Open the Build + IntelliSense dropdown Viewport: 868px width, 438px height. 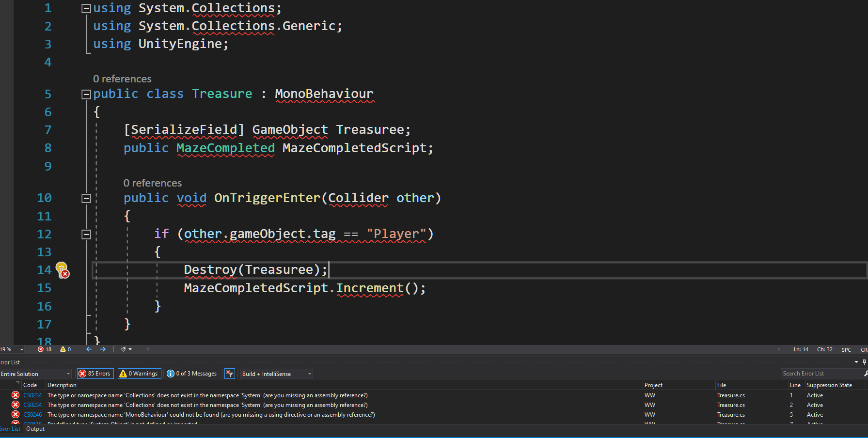[277, 374]
